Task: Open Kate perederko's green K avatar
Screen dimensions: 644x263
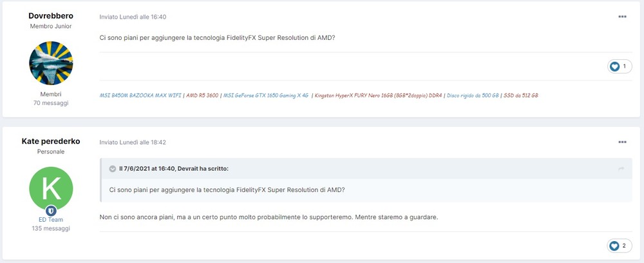Action: pos(51,188)
